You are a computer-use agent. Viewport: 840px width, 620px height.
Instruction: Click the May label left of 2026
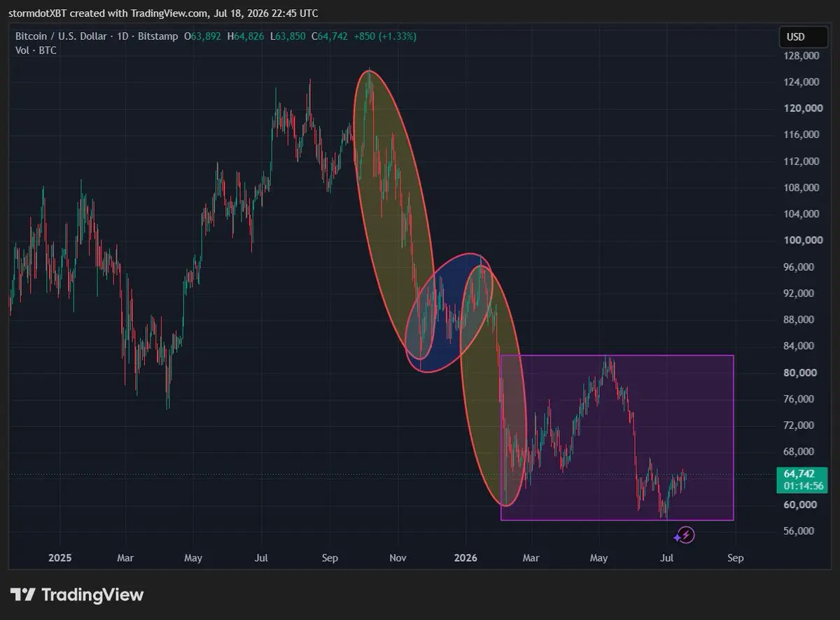click(193, 558)
